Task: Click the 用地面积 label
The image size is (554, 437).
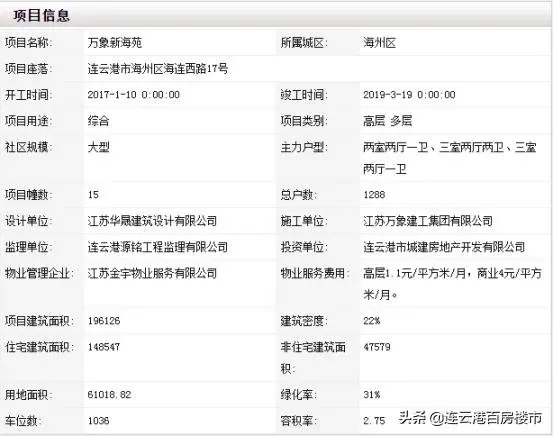Action: [28, 395]
